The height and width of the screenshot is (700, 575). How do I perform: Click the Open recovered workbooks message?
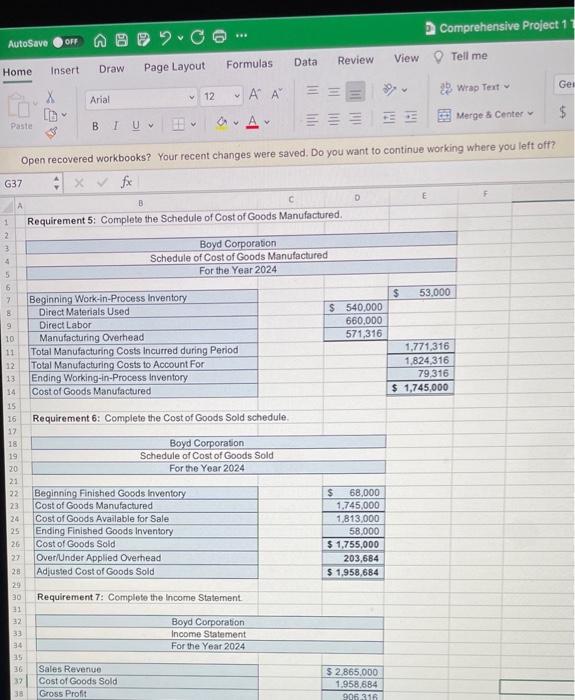coord(288,153)
